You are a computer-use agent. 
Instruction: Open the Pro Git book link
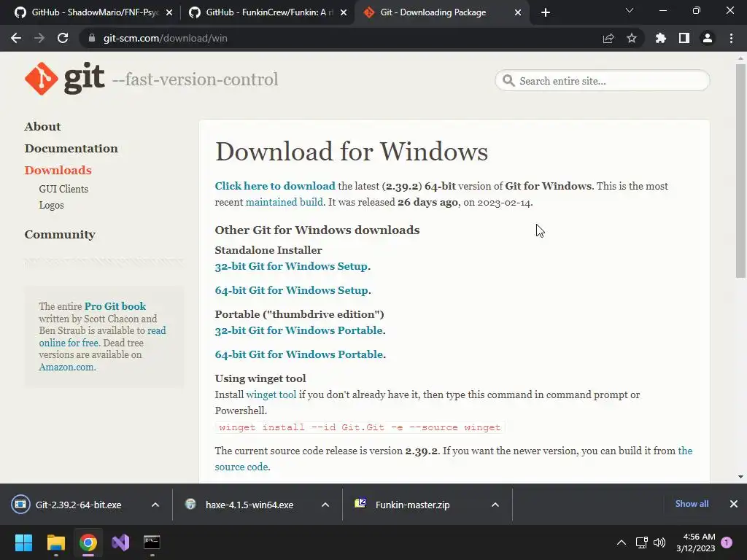115,306
